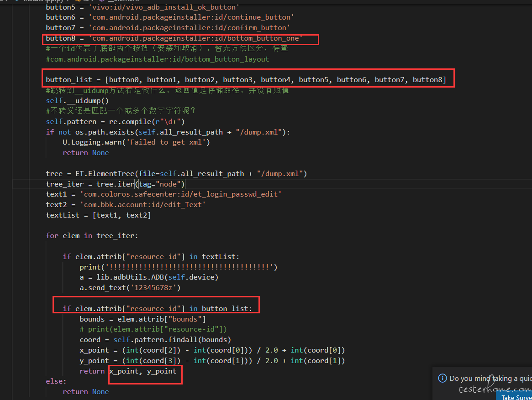
Task: Click the bounds = elem.attrib["bounds"] line
Action: click(142, 319)
